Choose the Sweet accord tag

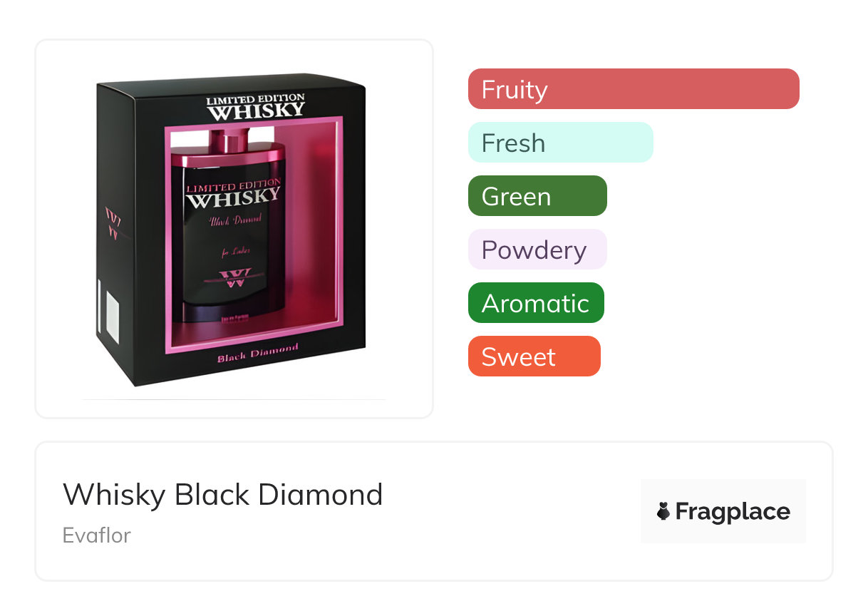[534, 356]
